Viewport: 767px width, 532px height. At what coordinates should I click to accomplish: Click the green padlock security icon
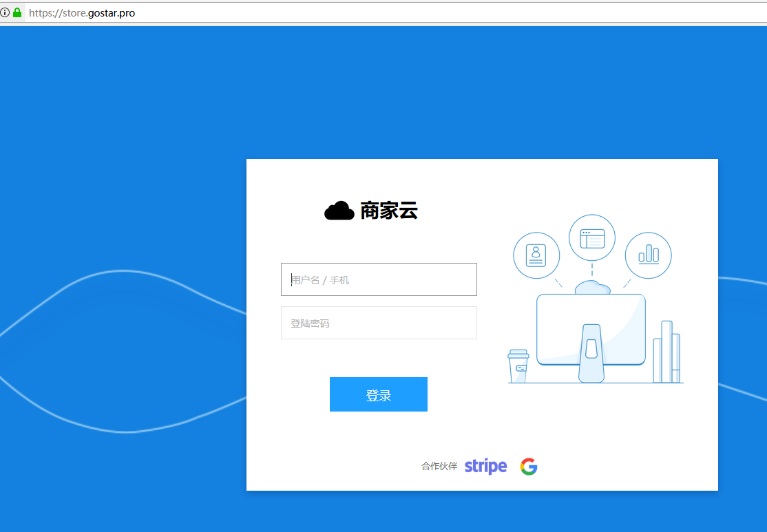17,12
